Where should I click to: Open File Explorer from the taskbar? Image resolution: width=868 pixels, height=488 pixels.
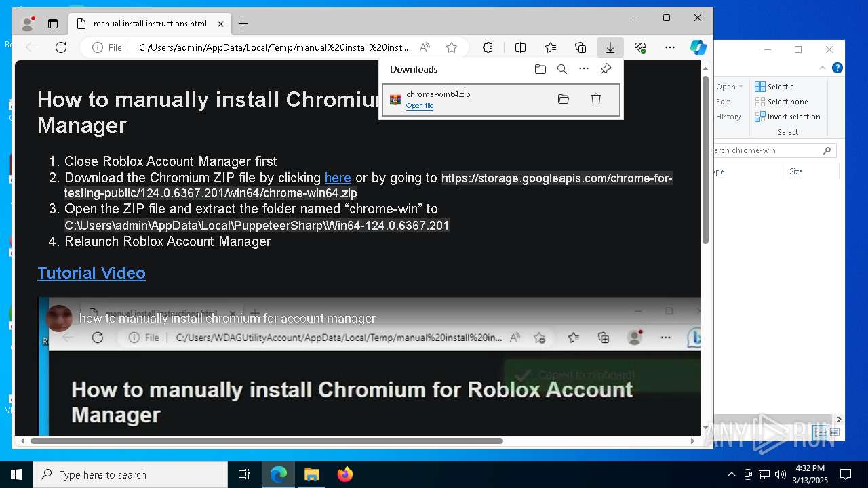[x=311, y=474]
